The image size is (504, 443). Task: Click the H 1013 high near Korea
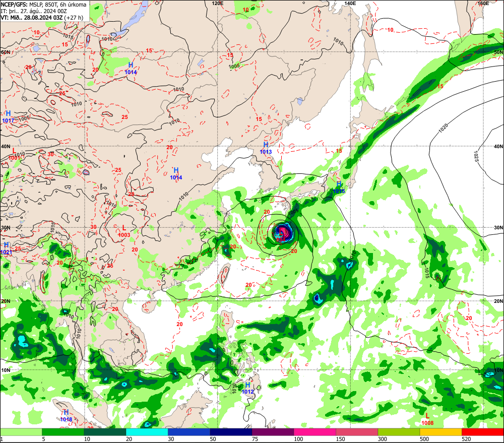(266, 148)
